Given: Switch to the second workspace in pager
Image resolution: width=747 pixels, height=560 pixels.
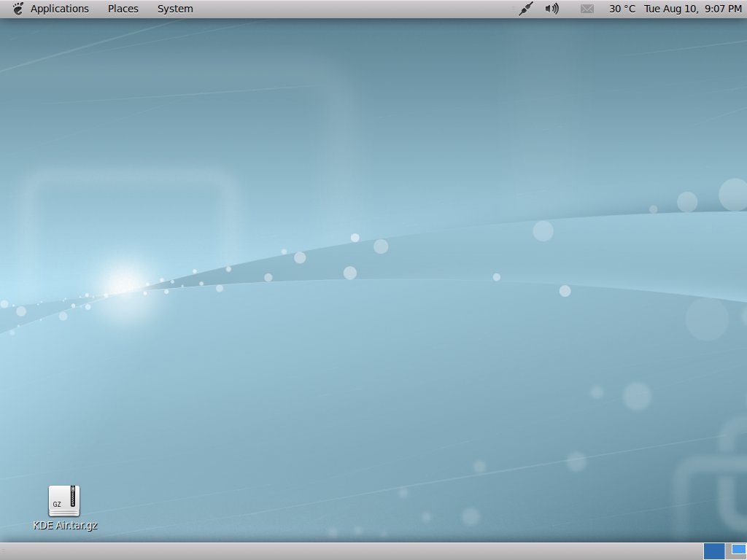Looking at the screenshot, I should click(737, 551).
